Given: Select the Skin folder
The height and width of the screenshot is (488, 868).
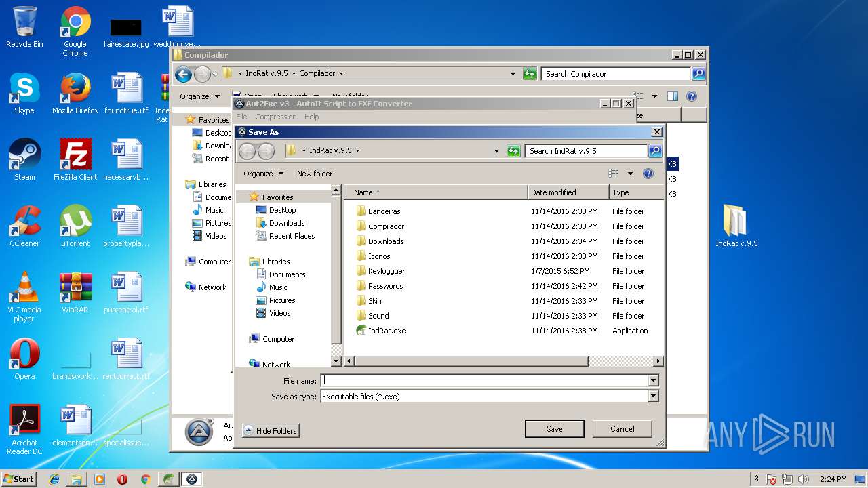Looking at the screenshot, I should pos(374,301).
